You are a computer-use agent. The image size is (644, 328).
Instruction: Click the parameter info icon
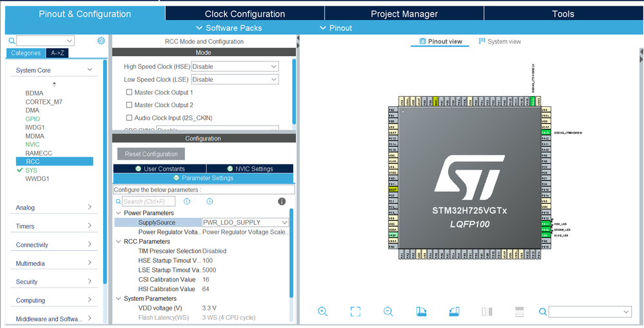(x=282, y=202)
